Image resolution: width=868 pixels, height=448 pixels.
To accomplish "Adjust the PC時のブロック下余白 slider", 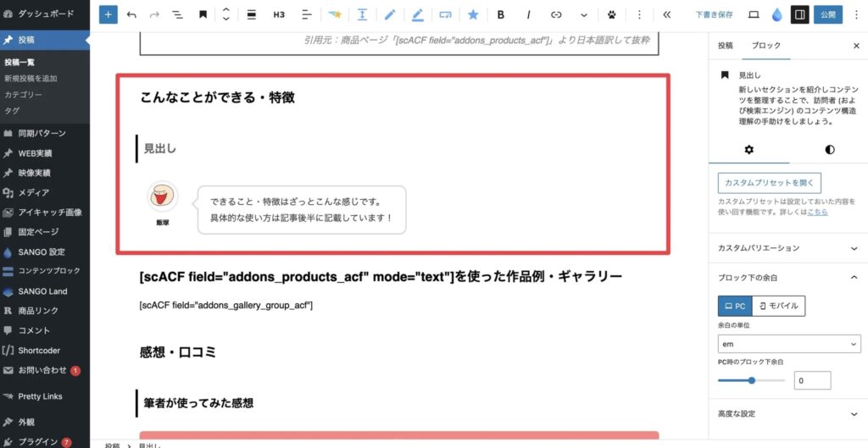I will (x=752, y=381).
